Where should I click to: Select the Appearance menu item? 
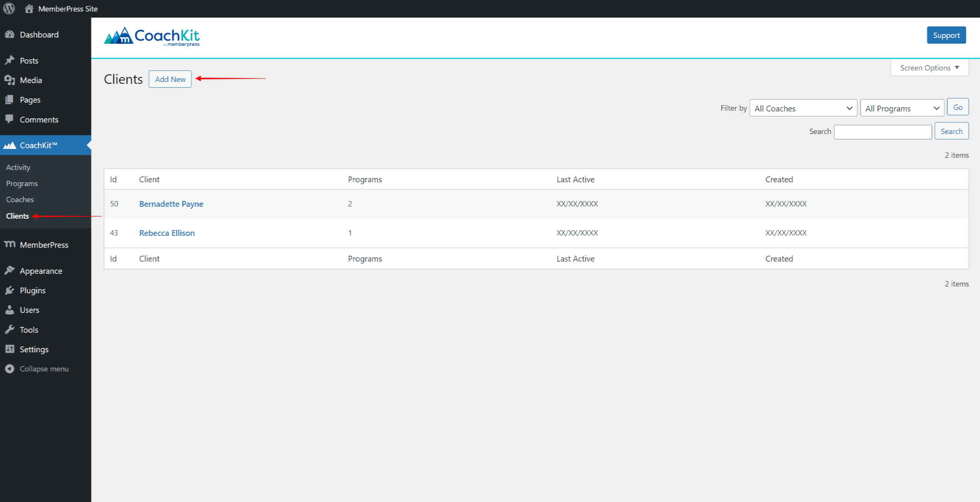tap(40, 270)
